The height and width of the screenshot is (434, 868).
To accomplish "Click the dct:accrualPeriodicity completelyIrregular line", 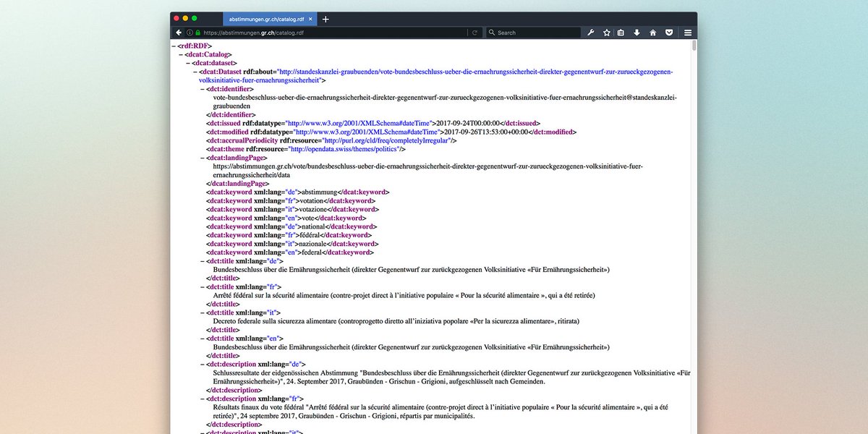I will click(x=331, y=140).
